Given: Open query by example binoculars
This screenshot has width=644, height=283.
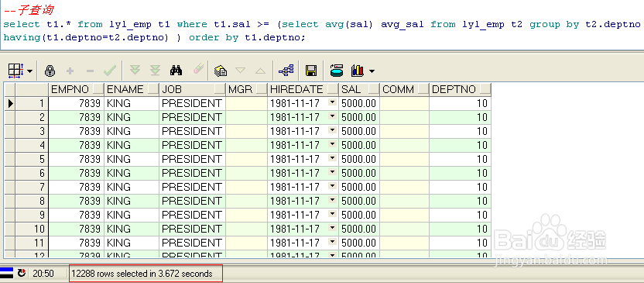Looking at the screenshot, I should pyautogui.click(x=176, y=71).
